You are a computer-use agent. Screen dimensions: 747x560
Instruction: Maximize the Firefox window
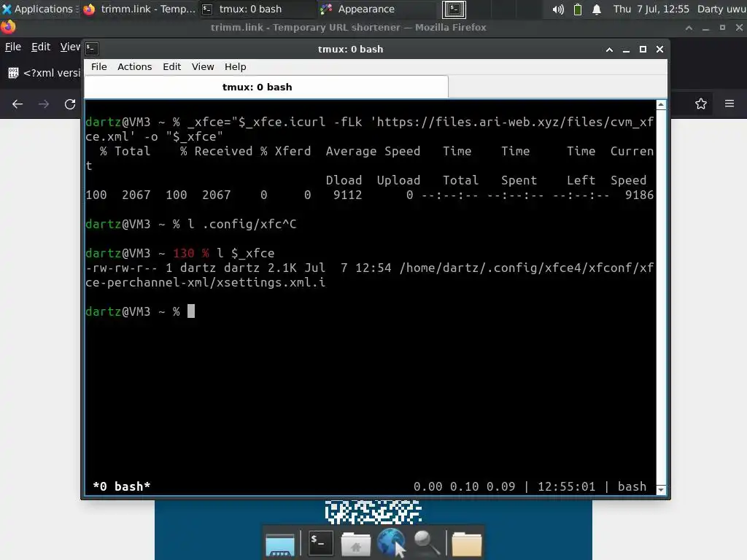coord(722,28)
